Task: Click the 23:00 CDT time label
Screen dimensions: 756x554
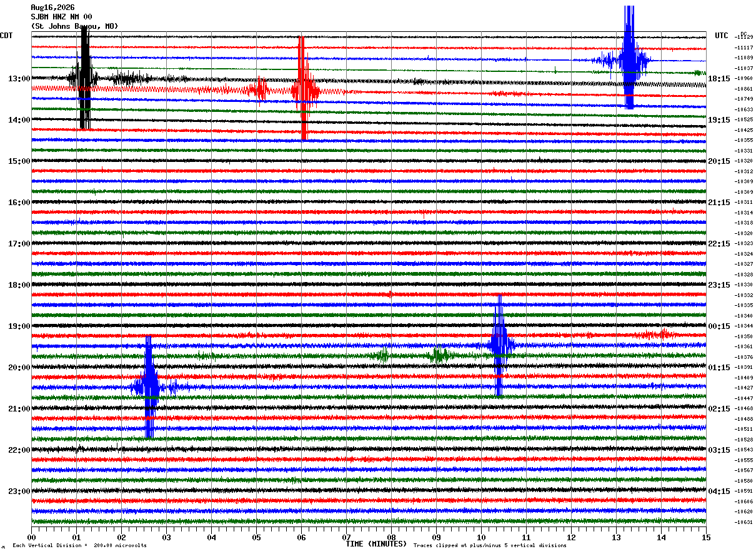Action: click(x=19, y=491)
